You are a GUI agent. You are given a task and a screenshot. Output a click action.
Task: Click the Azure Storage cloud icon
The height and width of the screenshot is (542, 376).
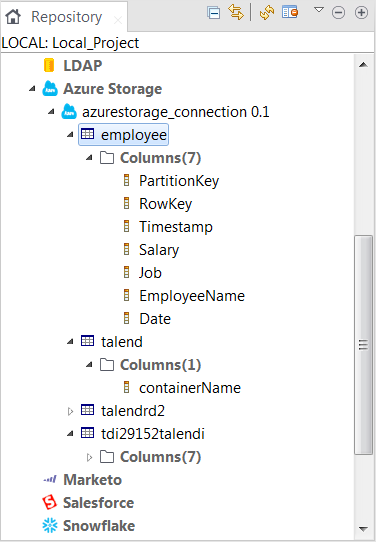click(x=50, y=88)
